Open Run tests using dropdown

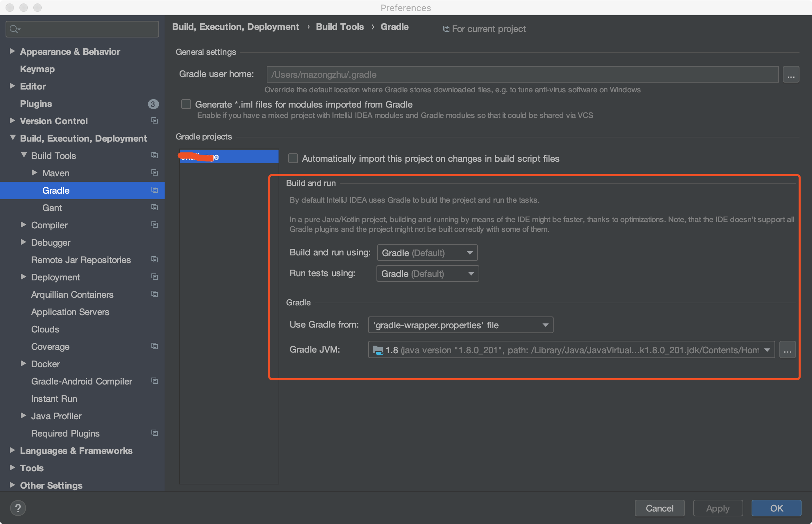click(427, 274)
